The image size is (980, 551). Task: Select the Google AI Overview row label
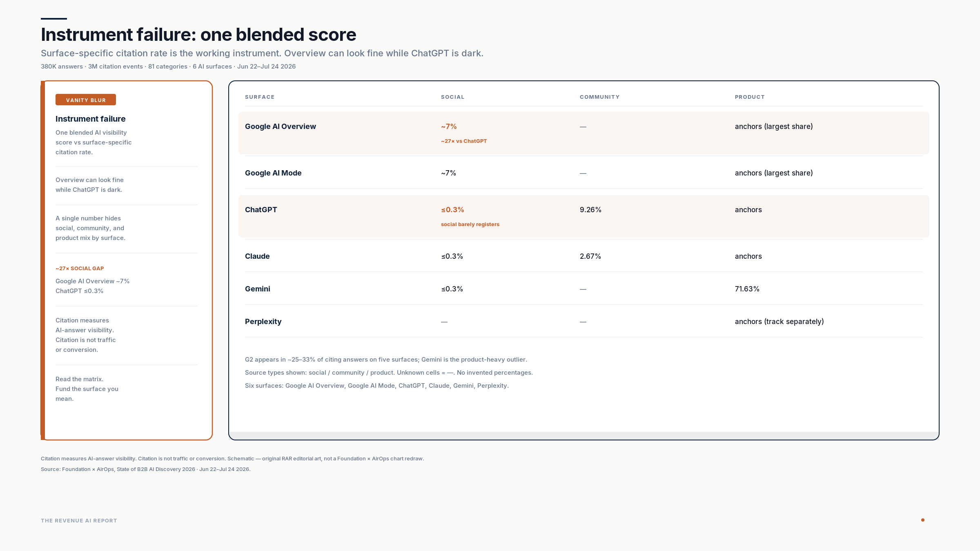tap(281, 127)
